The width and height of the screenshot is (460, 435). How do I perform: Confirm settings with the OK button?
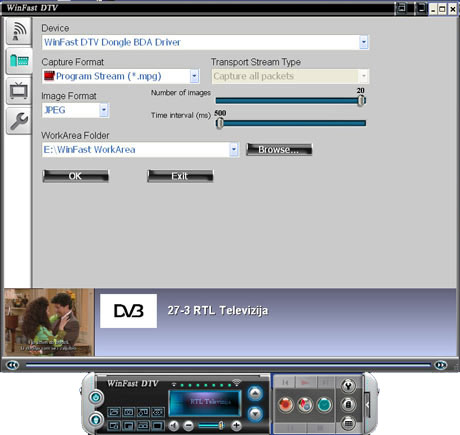click(x=75, y=176)
